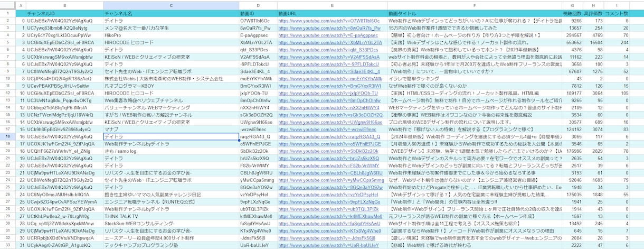Select channel ID UCevPBAKPBSgJIHU-vSeltlw
The width and height of the screenshot is (644, 249).
coord(64,86)
